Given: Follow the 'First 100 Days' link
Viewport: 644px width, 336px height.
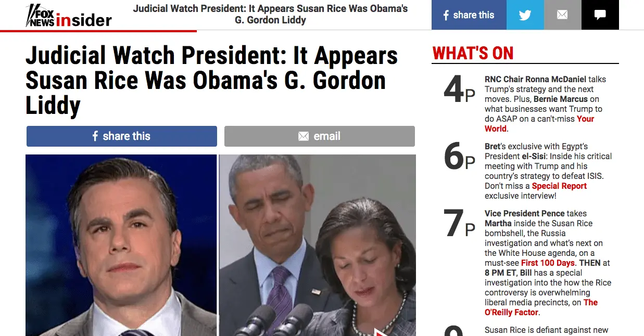Looking at the screenshot, I should point(548,263).
